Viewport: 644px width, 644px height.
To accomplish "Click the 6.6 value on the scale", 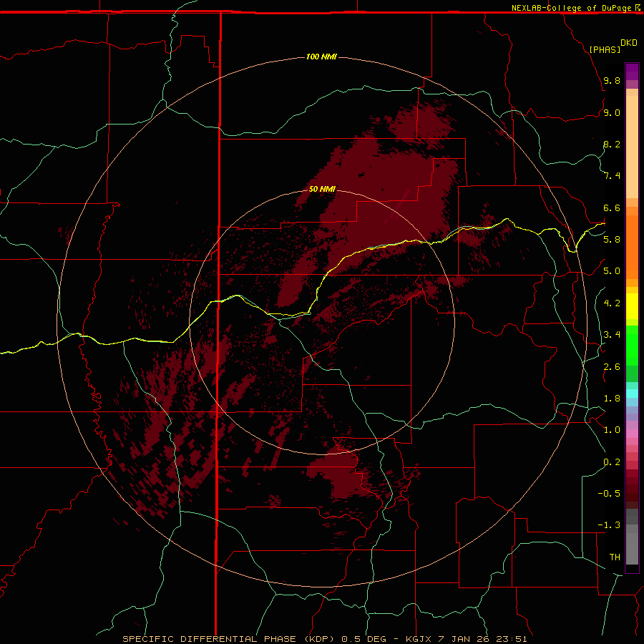I will coord(612,208).
